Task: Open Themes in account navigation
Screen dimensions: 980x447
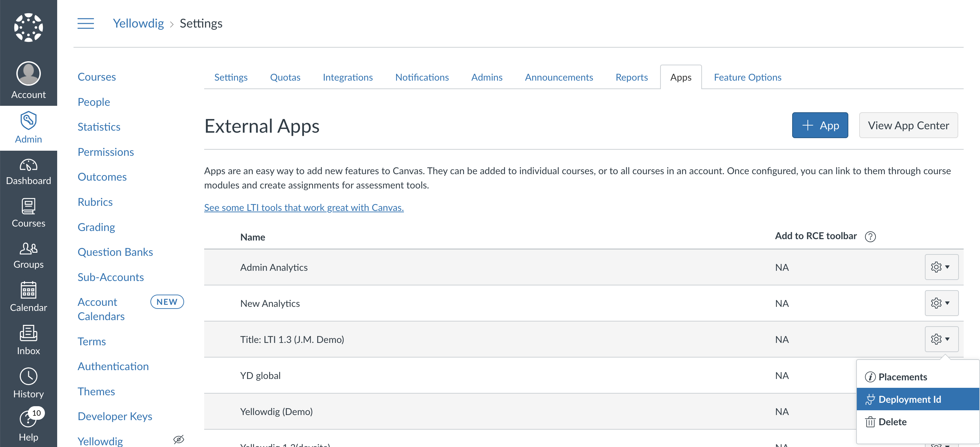Action: coord(96,392)
